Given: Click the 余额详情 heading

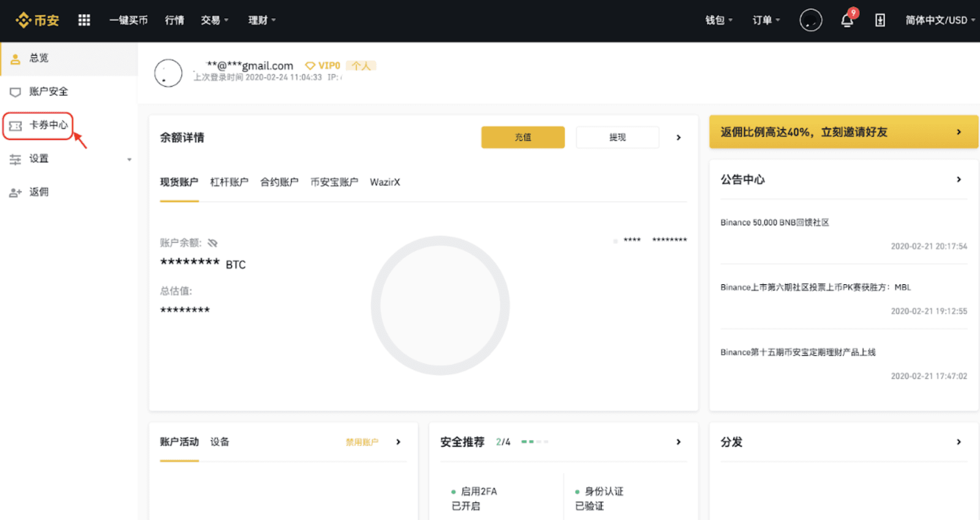Looking at the screenshot, I should click(x=182, y=137).
